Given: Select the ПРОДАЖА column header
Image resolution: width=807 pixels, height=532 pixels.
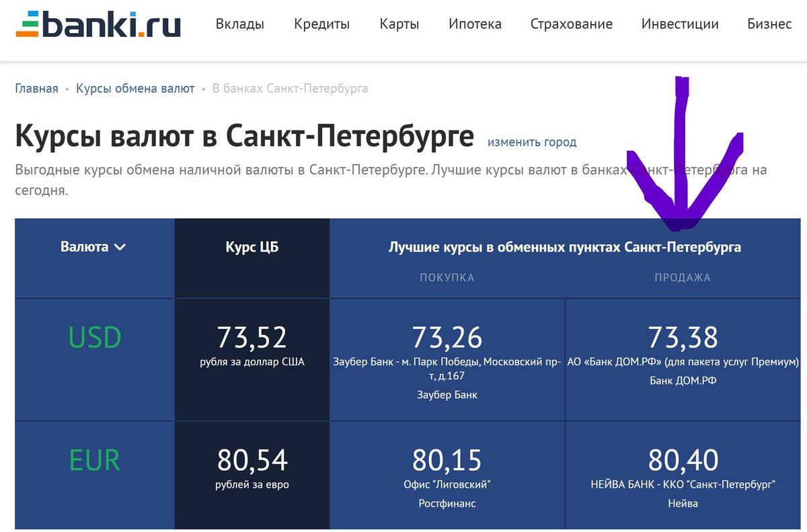Looking at the screenshot, I should [683, 277].
